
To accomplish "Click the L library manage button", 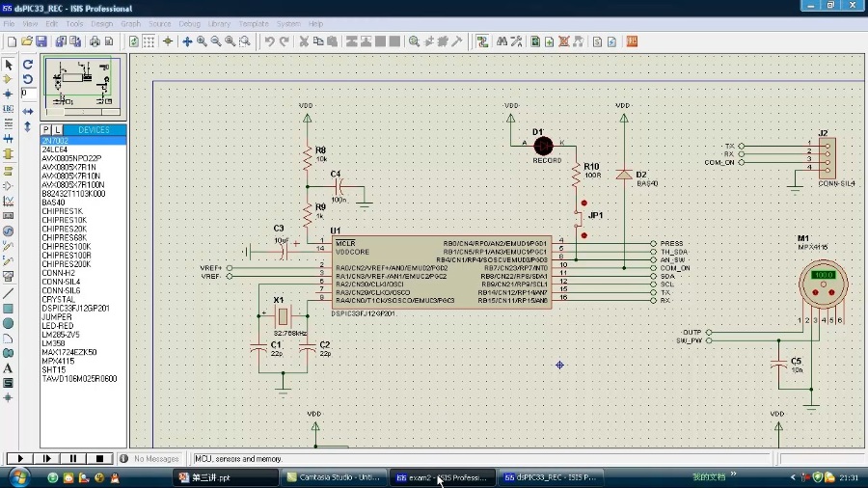I will pyautogui.click(x=58, y=129).
